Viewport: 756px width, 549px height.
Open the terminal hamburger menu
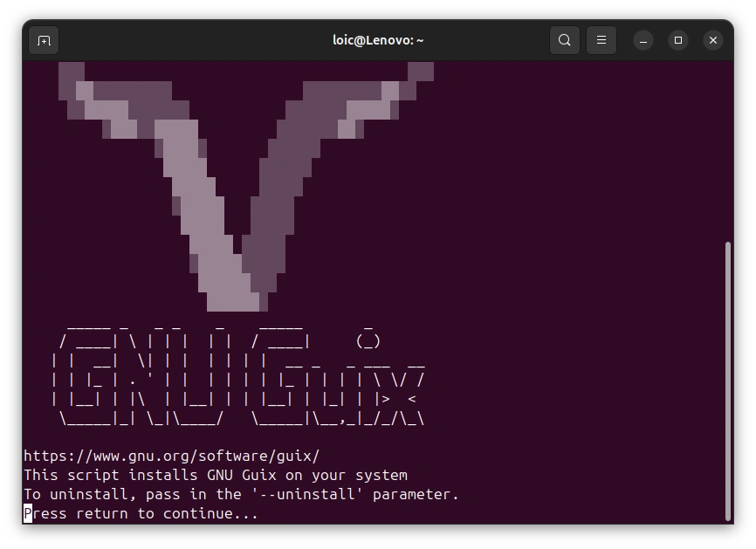point(601,40)
